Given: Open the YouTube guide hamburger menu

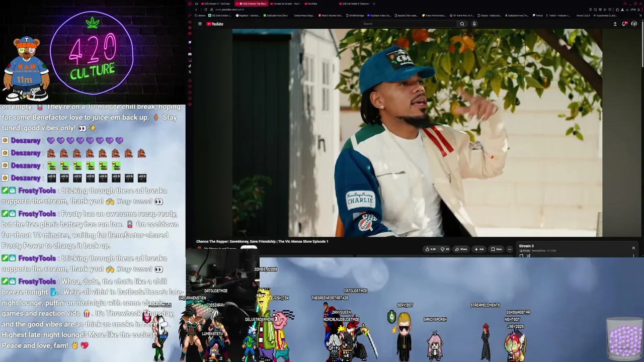Looking at the screenshot, I should (x=200, y=24).
